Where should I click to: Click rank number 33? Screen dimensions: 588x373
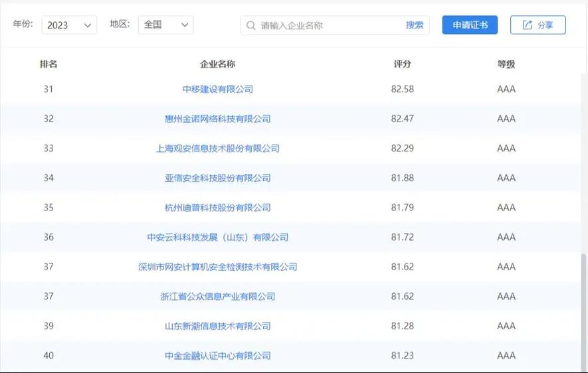pyautogui.click(x=49, y=148)
